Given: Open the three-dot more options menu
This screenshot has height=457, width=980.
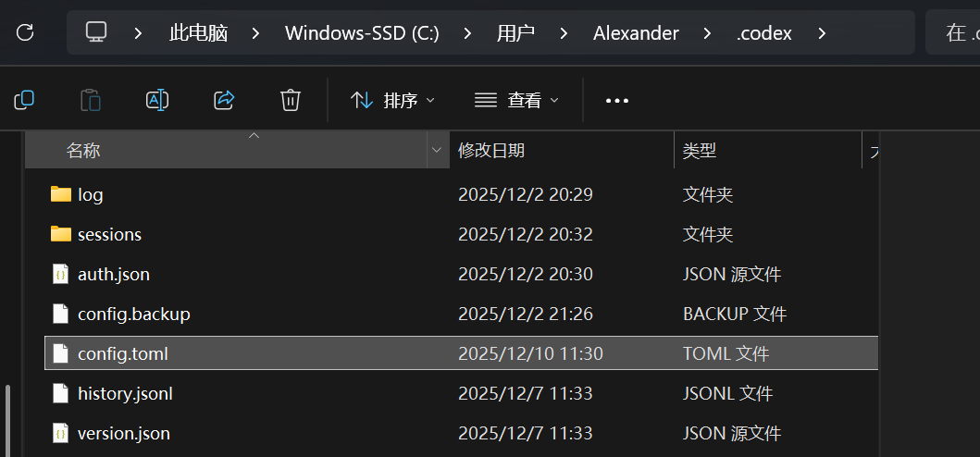Looking at the screenshot, I should [x=617, y=101].
